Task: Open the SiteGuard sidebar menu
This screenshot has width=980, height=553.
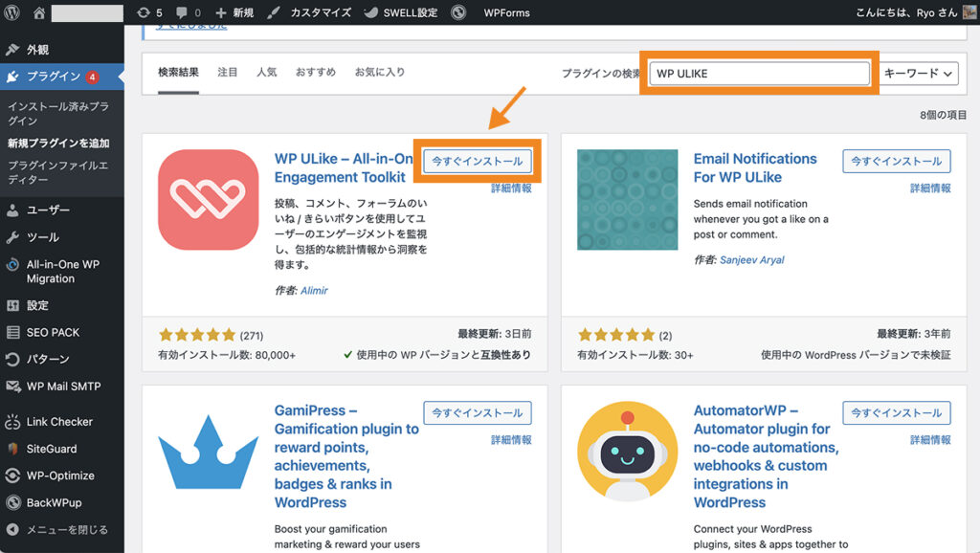Action: (x=52, y=448)
